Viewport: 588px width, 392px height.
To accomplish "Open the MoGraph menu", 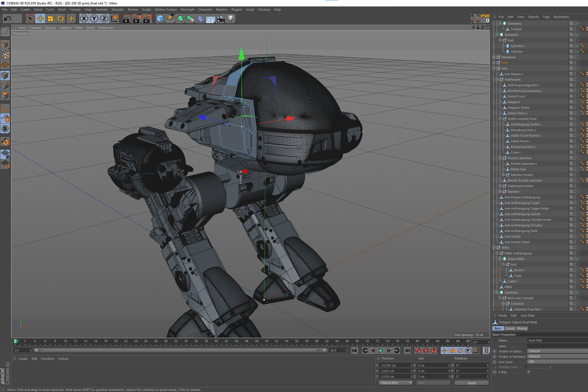I will pos(188,9).
